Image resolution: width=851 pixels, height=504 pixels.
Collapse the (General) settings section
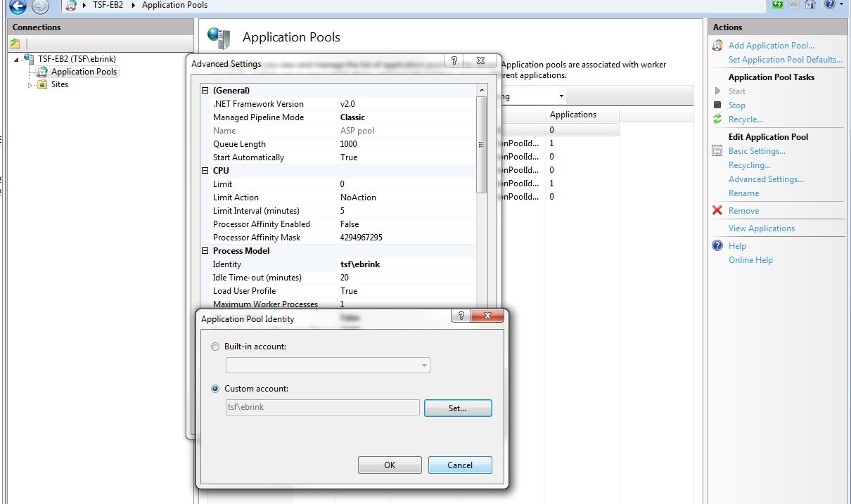[205, 91]
